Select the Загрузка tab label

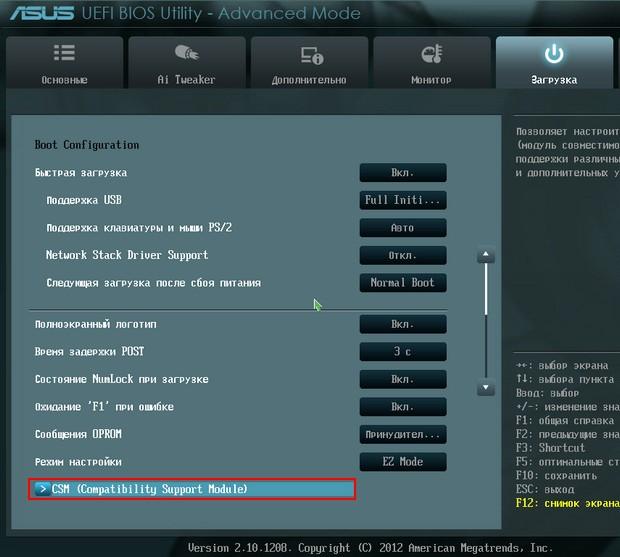[x=554, y=80]
